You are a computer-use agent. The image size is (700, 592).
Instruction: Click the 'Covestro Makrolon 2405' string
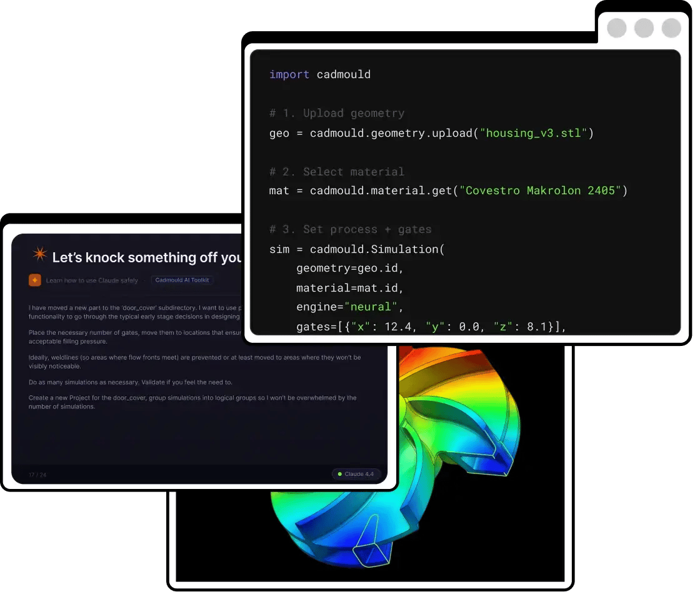click(x=540, y=191)
